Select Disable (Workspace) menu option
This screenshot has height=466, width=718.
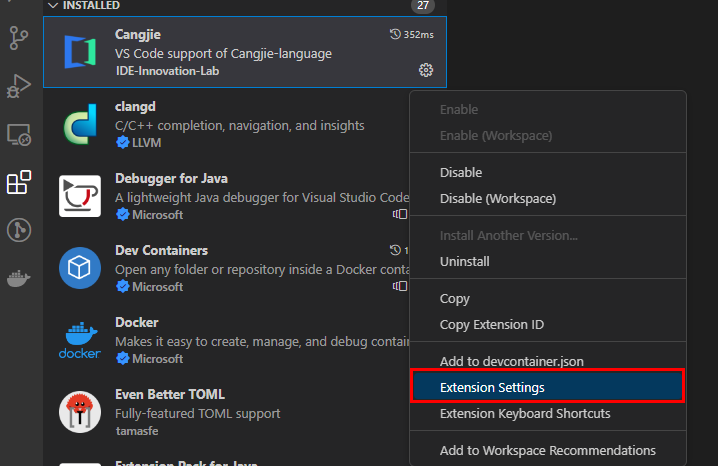click(497, 198)
